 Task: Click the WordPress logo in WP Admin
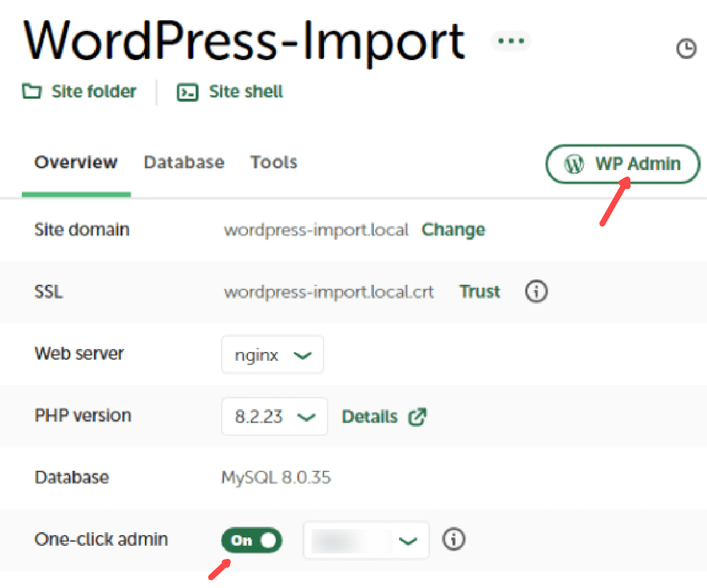tap(574, 163)
